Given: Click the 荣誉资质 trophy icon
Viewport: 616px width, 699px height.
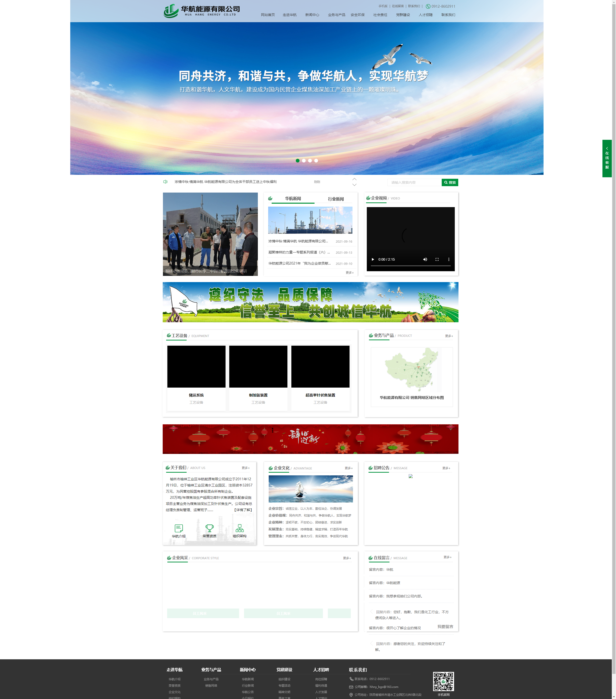Looking at the screenshot, I should (x=210, y=528).
